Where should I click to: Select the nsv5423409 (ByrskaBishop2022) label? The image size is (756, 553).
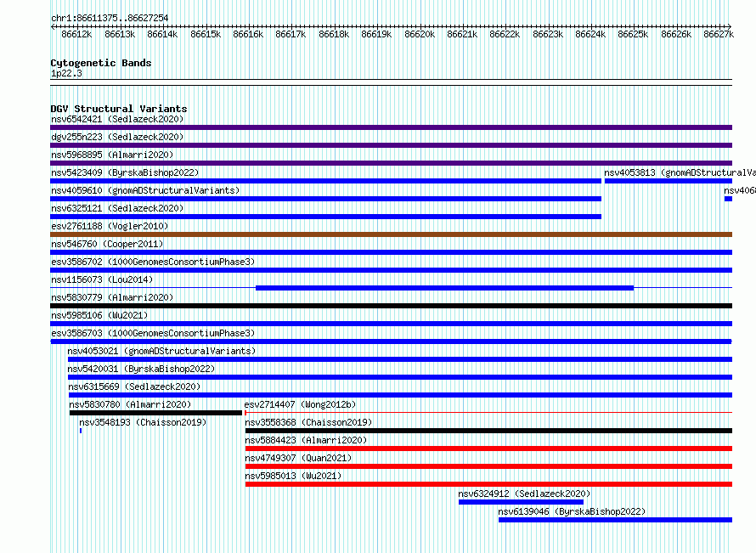125,172
